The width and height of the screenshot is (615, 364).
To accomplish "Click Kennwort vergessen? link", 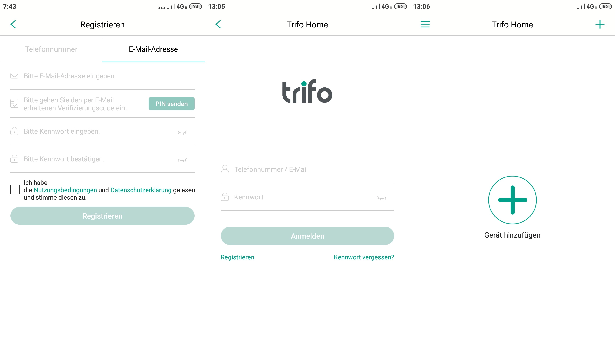I will coord(364,257).
